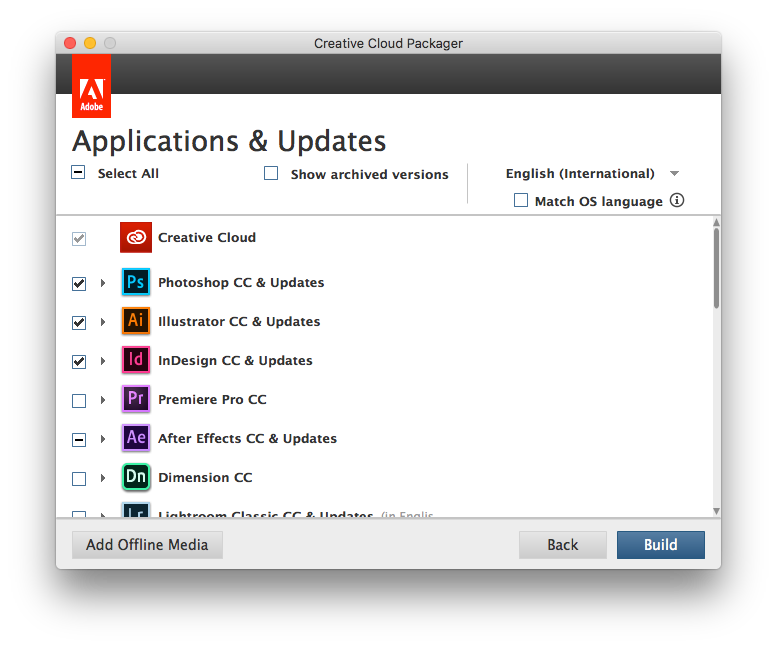Click the scrollbar down arrow
The width and height of the screenshot is (777, 649).
coord(716,511)
